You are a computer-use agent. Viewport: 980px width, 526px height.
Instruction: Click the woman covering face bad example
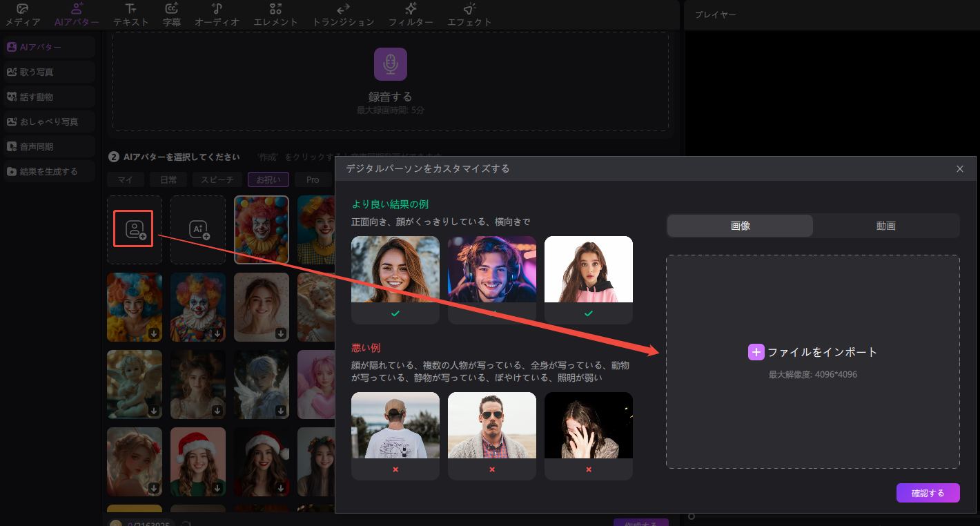pyautogui.click(x=589, y=425)
